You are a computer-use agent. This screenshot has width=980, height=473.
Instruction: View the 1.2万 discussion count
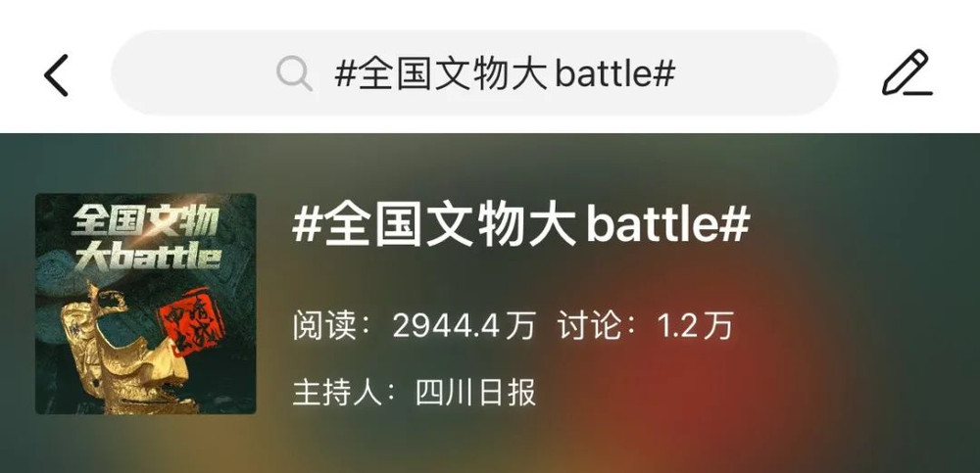[695, 326]
